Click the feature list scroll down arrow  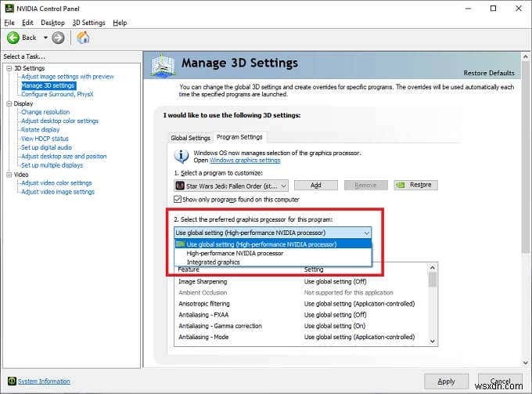tap(432, 342)
